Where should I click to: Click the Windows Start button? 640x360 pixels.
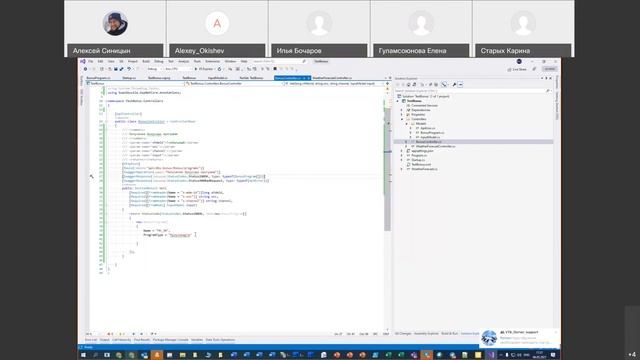(x=83, y=355)
